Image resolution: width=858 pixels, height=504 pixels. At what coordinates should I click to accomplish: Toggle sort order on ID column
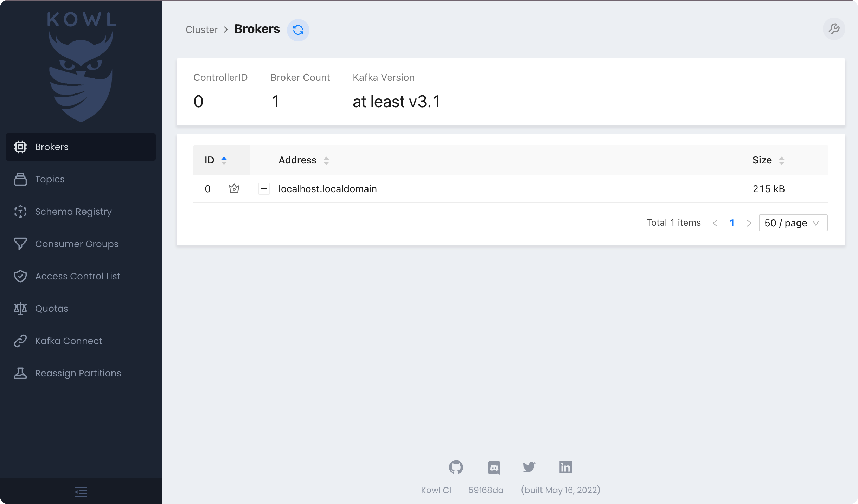(x=216, y=160)
